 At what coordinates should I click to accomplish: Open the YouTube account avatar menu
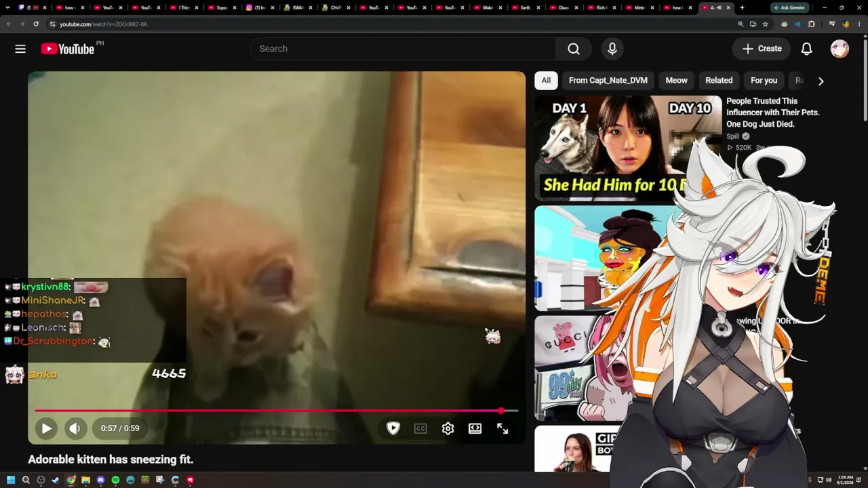coord(840,49)
